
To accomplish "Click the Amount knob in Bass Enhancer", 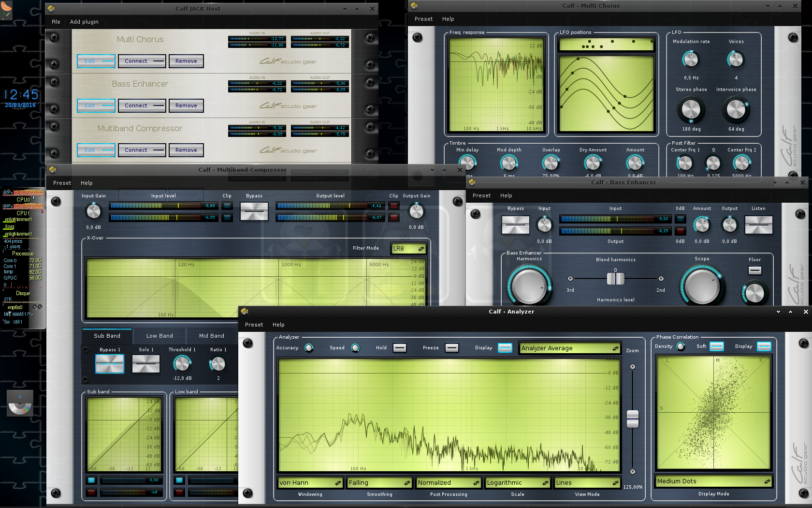I will pos(701,224).
